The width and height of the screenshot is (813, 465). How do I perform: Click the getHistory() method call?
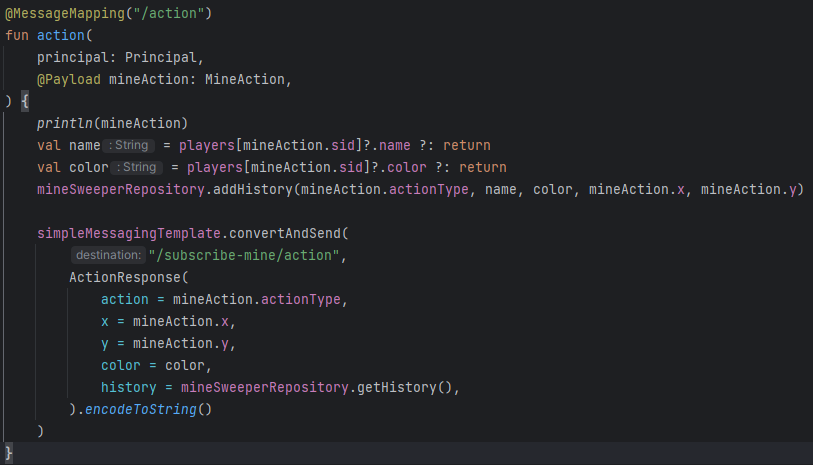coord(404,388)
